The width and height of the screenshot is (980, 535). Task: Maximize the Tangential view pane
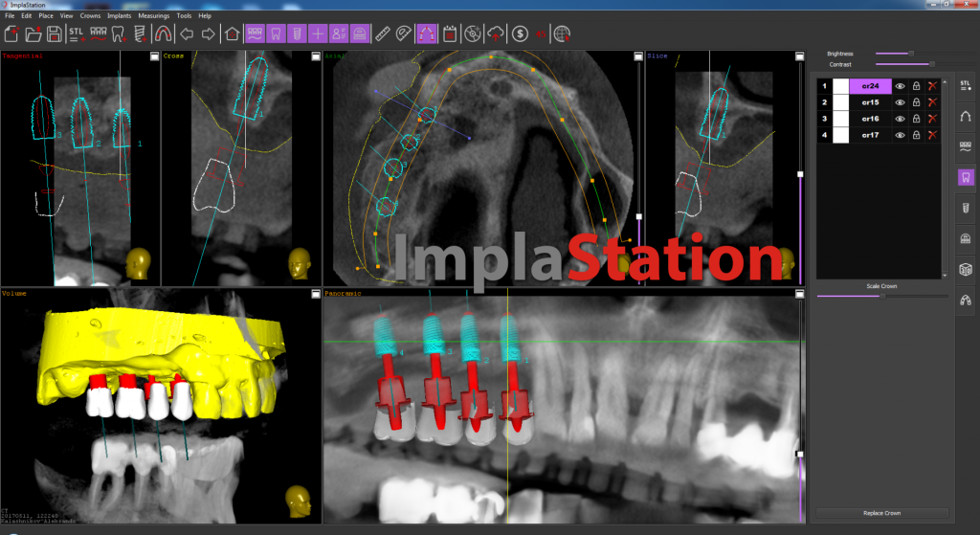[x=154, y=56]
